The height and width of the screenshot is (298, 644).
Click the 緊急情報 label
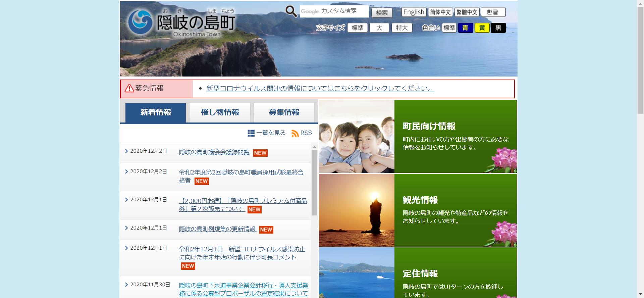(149, 88)
